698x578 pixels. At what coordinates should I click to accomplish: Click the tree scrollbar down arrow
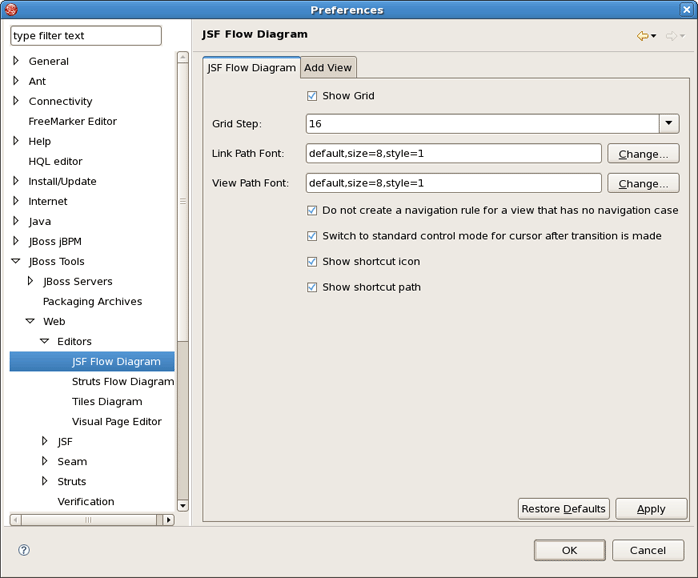click(183, 506)
